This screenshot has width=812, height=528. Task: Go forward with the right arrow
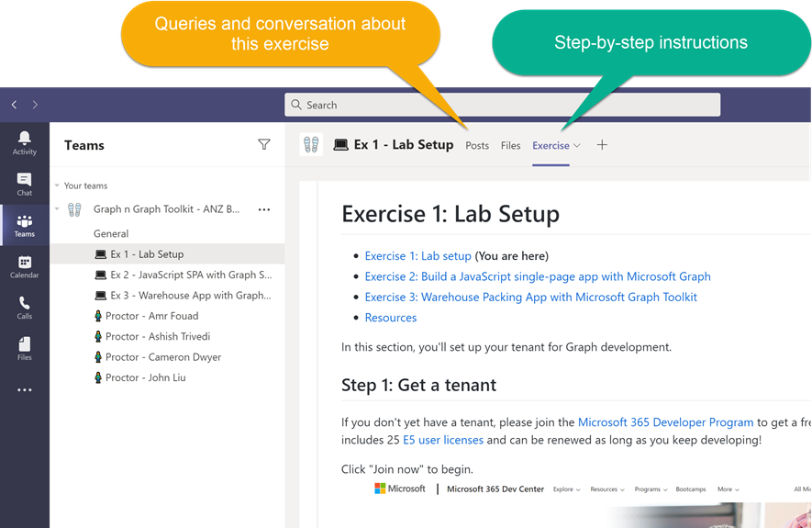pyautogui.click(x=35, y=105)
